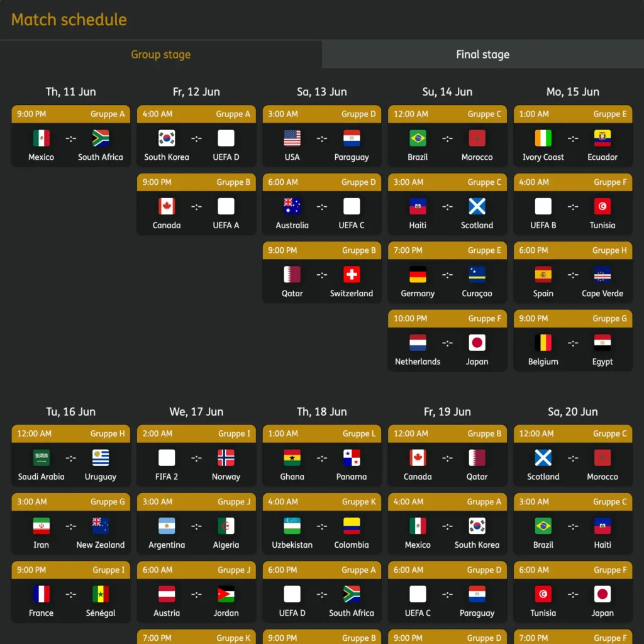The width and height of the screenshot is (644, 644).
Task: Open the Ivory Coast vs Ecuador match header
Action: tap(573, 114)
